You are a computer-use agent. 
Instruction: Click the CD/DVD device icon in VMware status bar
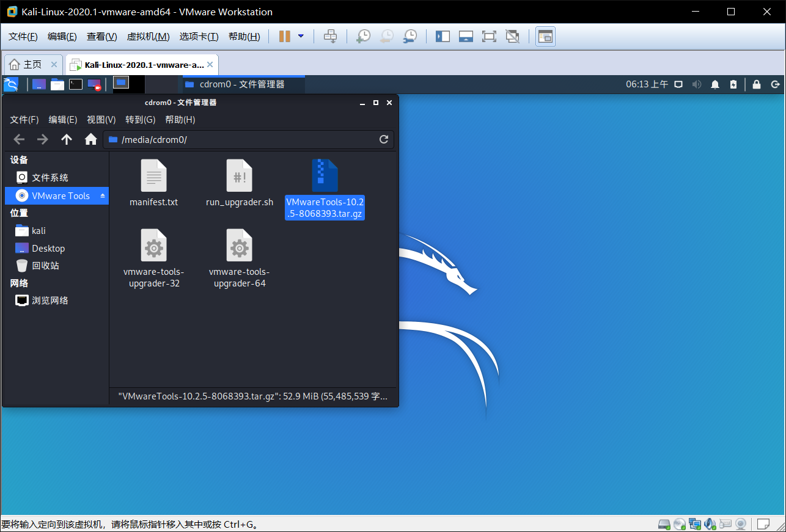(x=680, y=524)
